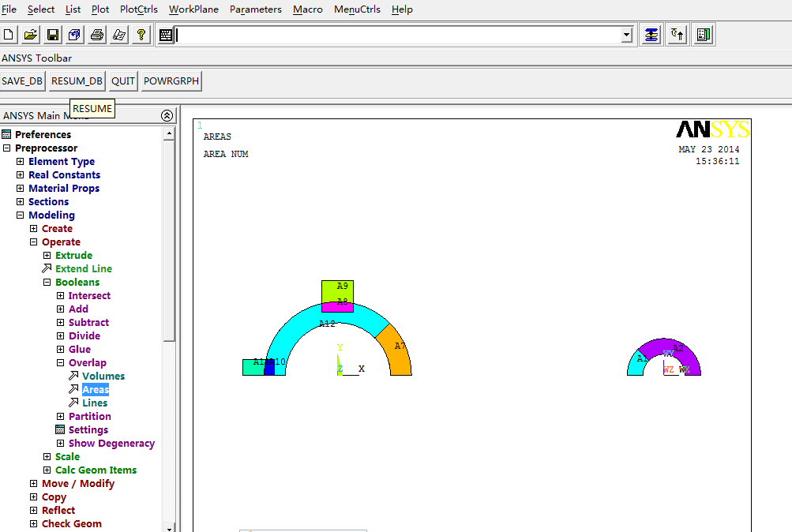Click the Raise Hidden toolbar icon
This screenshot has height=532, width=792.
pos(651,35)
